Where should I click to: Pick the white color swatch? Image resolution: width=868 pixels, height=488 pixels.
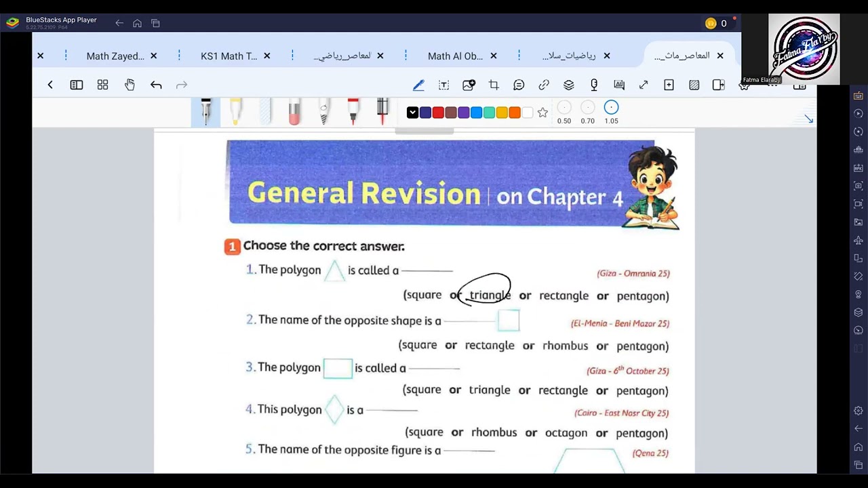coord(528,113)
